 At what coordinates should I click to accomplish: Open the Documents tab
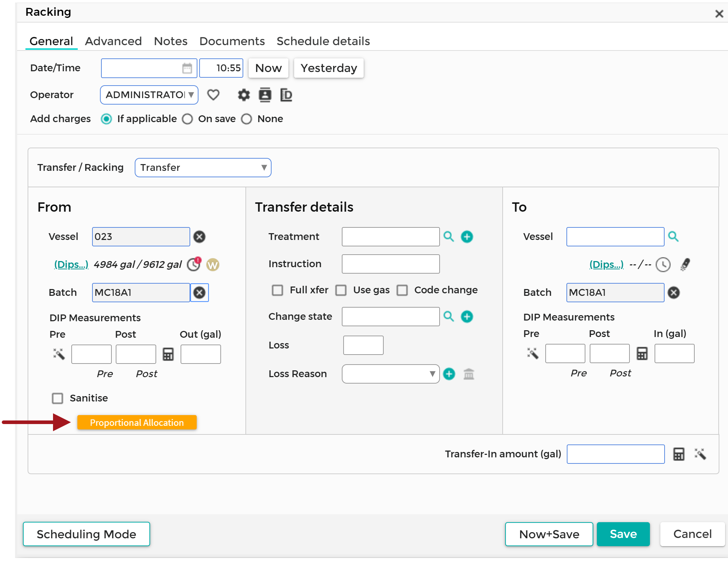click(232, 41)
